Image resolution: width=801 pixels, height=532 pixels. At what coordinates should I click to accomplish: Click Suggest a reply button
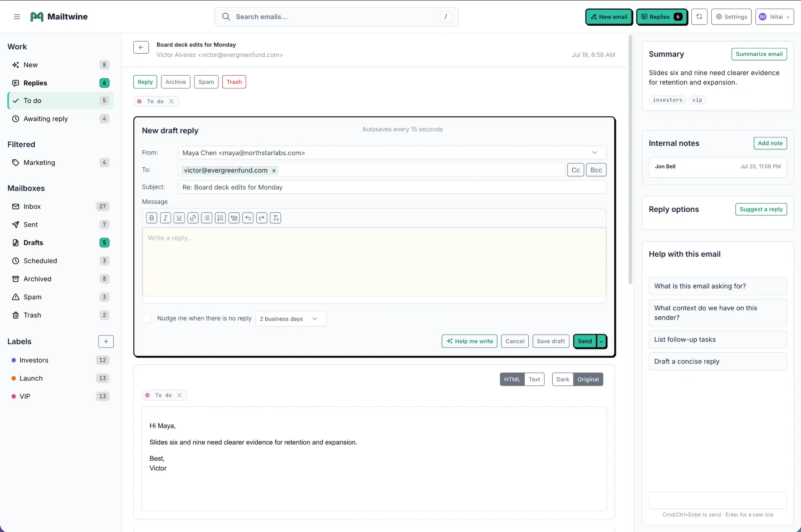[x=761, y=209]
